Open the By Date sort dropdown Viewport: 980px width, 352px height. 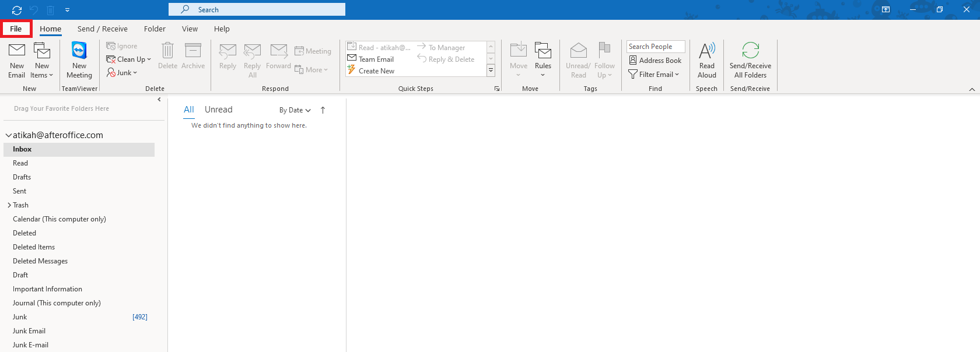point(295,110)
